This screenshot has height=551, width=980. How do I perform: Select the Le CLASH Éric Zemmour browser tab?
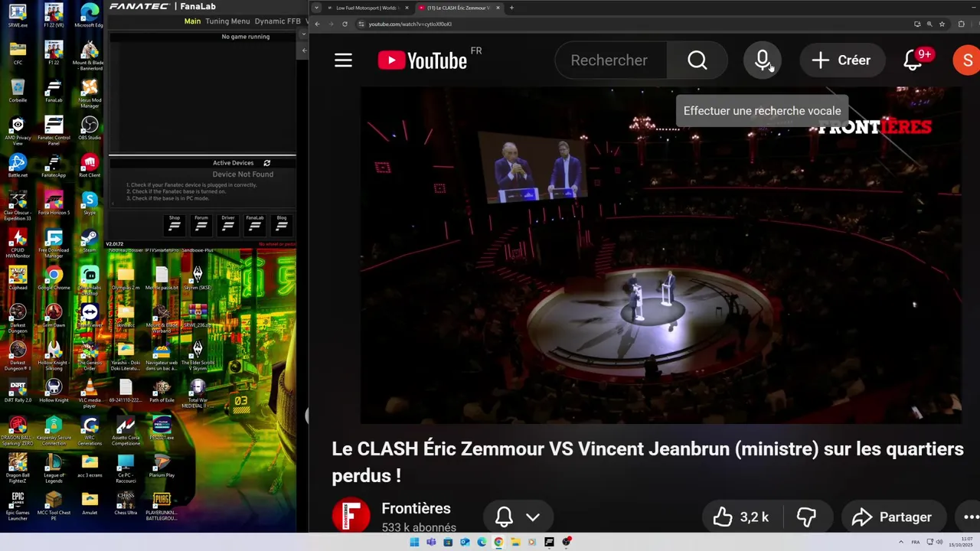(x=459, y=8)
